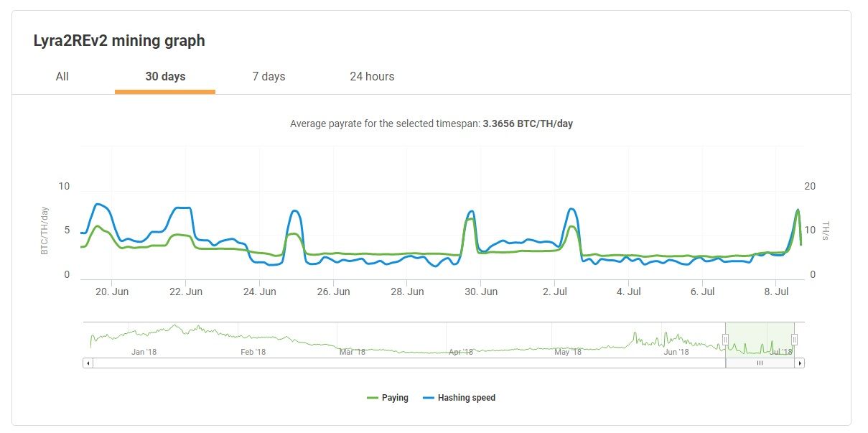Click the navigator scrollbar left arrow

[x=88, y=363]
